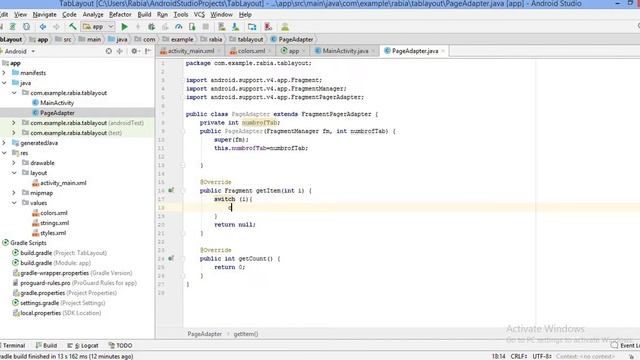The width and height of the screenshot is (640, 360).
Task: Click the Debug app bug icon
Action: pyautogui.click(x=151, y=27)
